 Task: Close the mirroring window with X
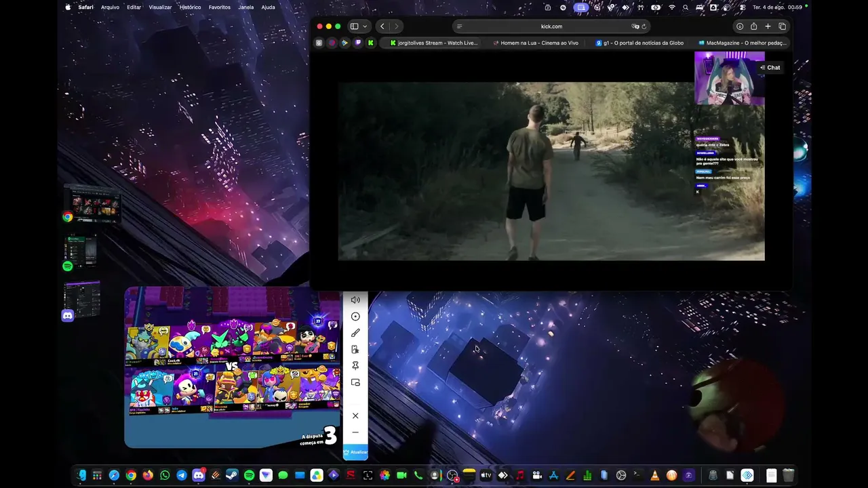(355, 415)
